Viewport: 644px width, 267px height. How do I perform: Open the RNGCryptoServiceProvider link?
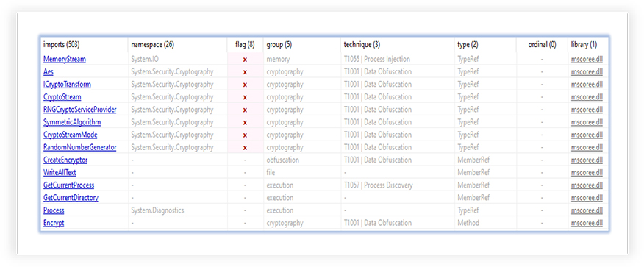click(x=79, y=110)
